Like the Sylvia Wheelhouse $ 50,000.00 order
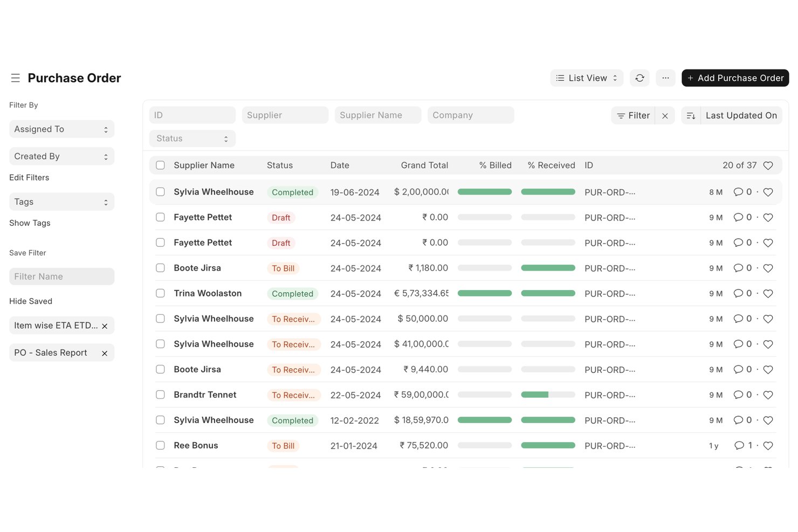Screen dimensions: 798x532 click(768, 319)
